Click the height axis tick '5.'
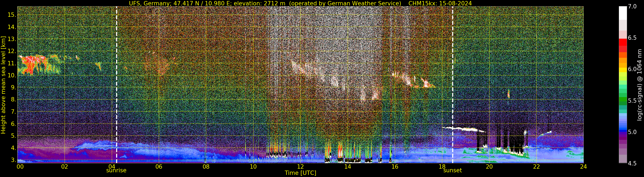 [x=13, y=136]
